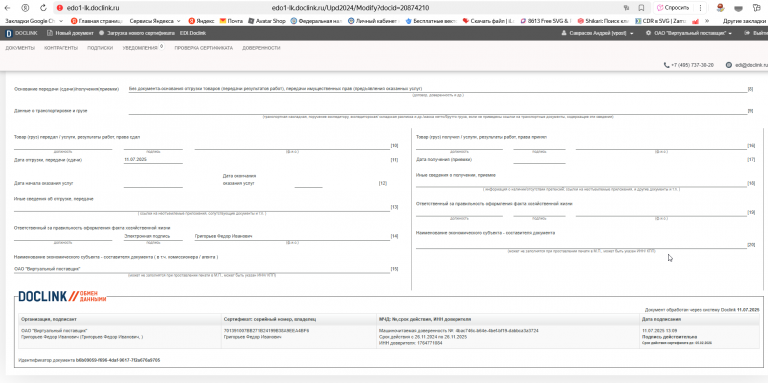Click Данные о транспортировке и грузе field
The height and width of the screenshot is (383, 768).
tap(437, 111)
